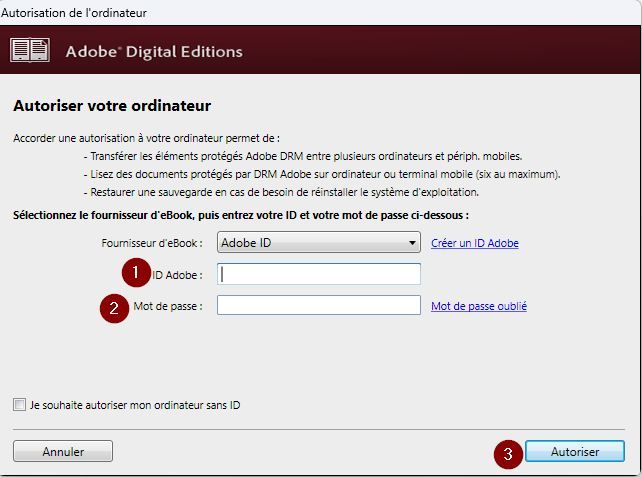This screenshot has height=477, width=642.
Task: Click the Adobe Digital Editions book logo
Action: [x=30, y=51]
